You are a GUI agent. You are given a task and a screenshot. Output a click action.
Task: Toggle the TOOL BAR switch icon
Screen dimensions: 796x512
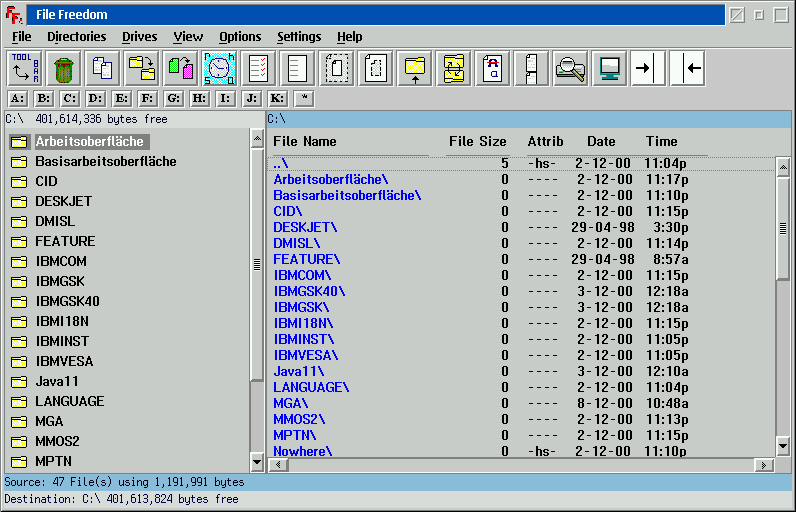(24, 68)
